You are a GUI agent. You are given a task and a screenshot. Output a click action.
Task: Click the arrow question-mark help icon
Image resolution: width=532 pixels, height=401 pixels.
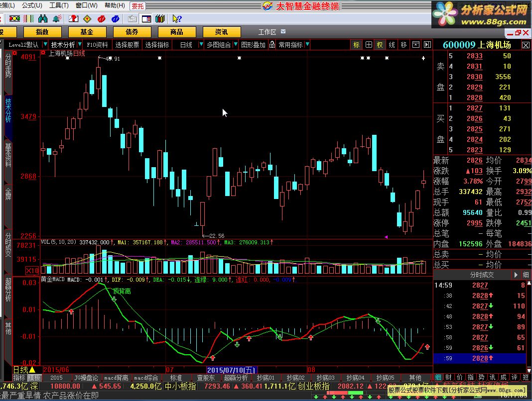tap(177, 18)
